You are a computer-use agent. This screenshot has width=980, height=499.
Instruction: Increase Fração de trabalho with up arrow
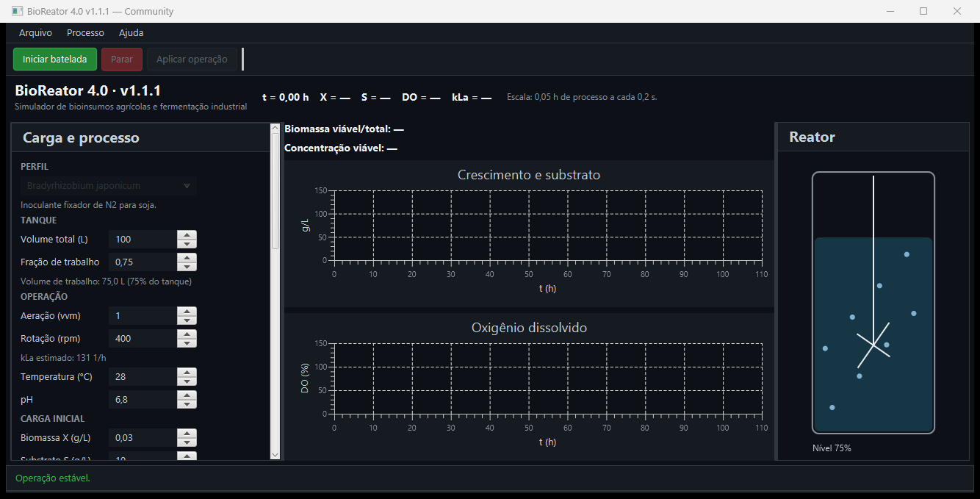point(187,258)
